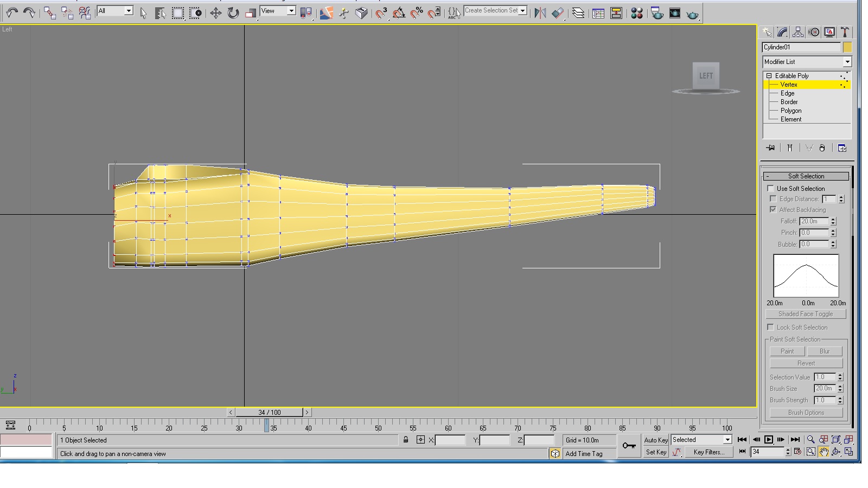Viewport: 868px width, 488px height.
Task: Switch to the Utilities hammer panel
Action: pyautogui.click(x=845, y=32)
